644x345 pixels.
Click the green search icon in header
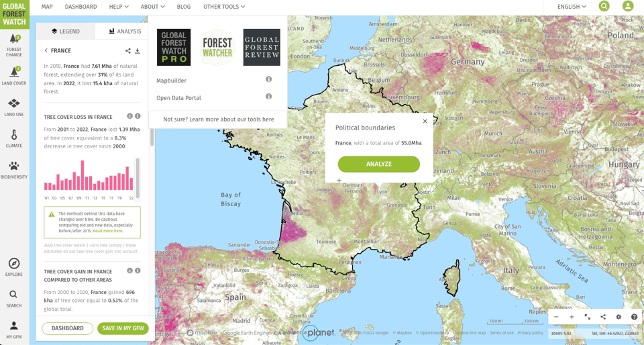[x=604, y=7]
